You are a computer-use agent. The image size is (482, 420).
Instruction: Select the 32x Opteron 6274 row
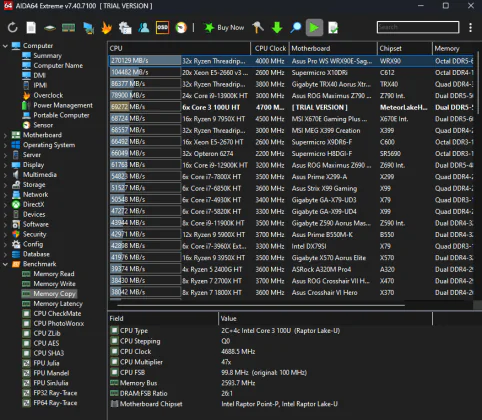(x=291, y=154)
